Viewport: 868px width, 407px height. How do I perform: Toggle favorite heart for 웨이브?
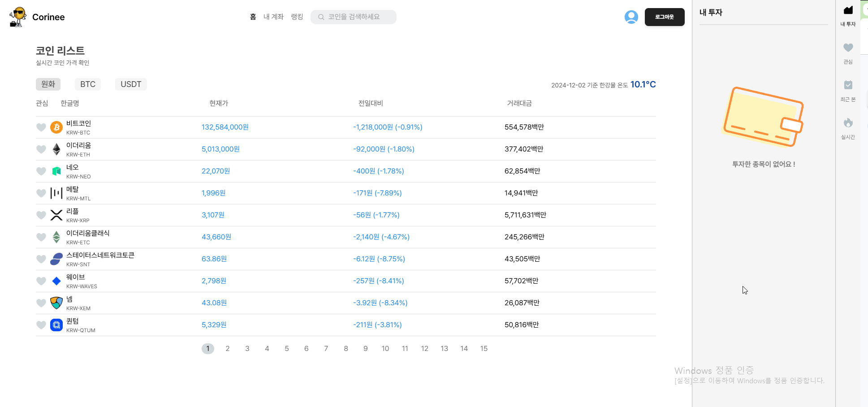click(x=41, y=281)
